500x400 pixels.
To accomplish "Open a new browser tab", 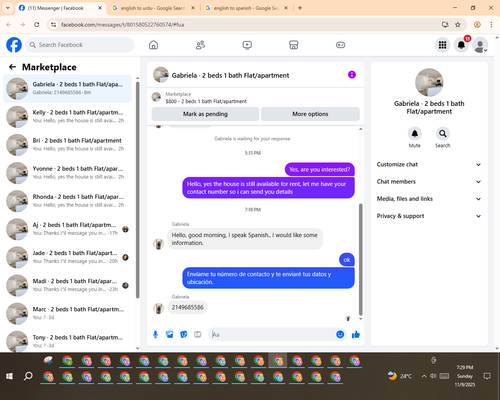I will point(300,8).
